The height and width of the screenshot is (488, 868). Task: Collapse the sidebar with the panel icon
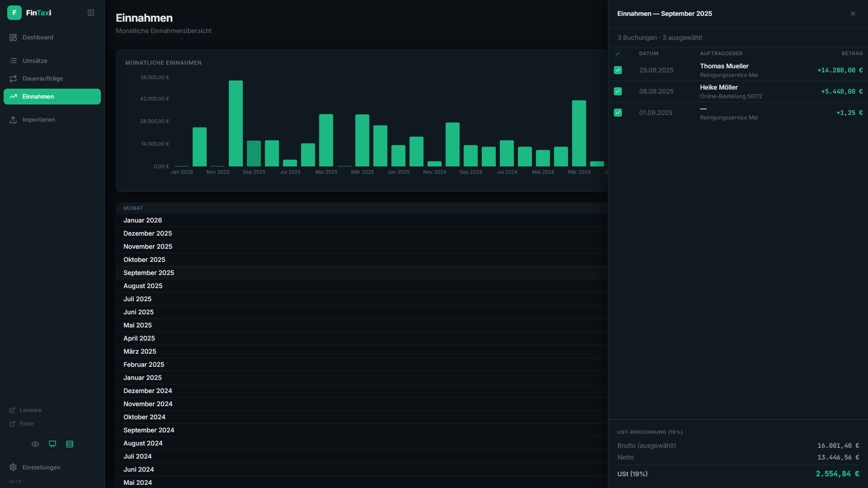[91, 13]
